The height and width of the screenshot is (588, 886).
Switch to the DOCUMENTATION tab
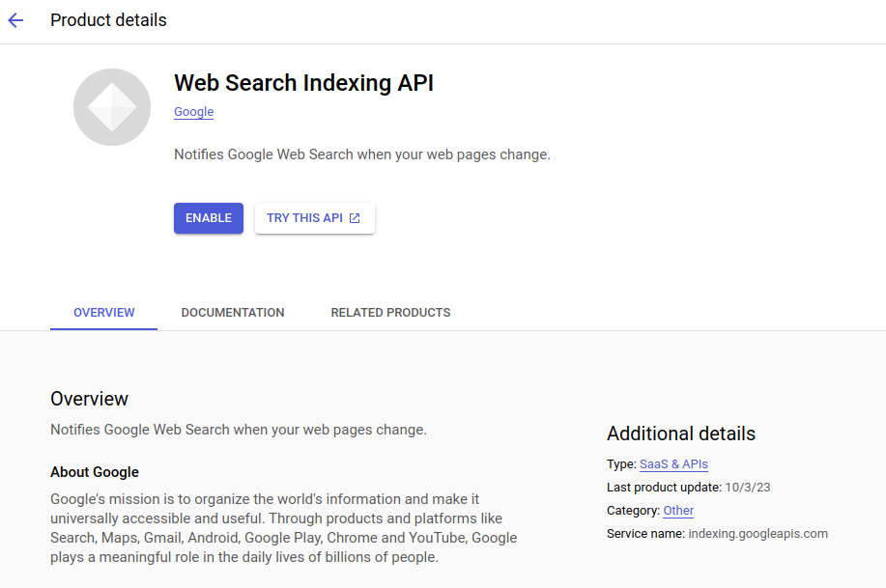pyautogui.click(x=232, y=312)
